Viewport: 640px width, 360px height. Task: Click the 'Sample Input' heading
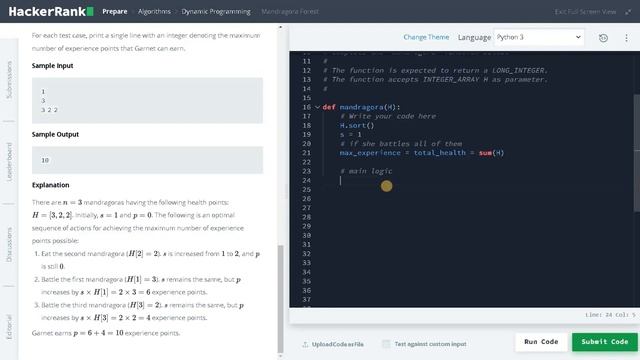(52, 66)
